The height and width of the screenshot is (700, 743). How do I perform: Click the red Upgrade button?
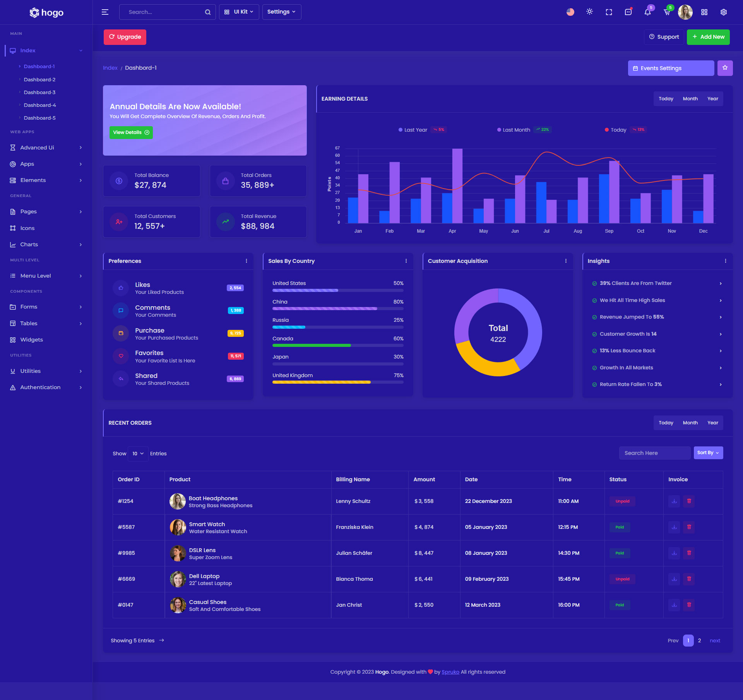coord(125,37)
